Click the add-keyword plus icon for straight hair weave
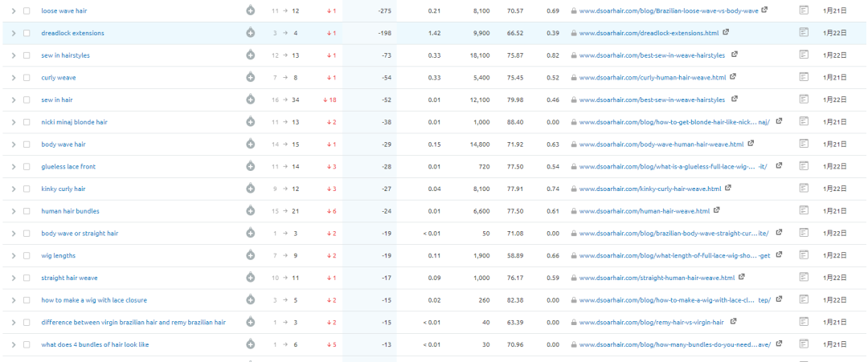The height and width of the screenshot is (362, 868). [250, 278]
